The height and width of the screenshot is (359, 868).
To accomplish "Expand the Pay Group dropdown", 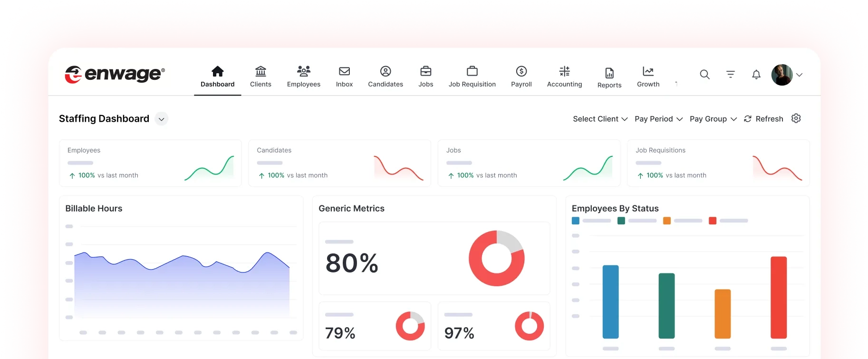I will (713, 119).
